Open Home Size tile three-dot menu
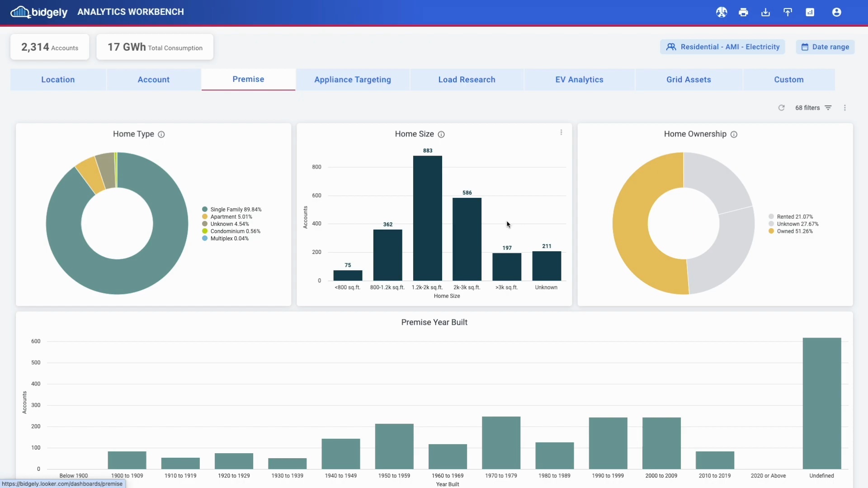The image size is (868, 488). [561, 132]
